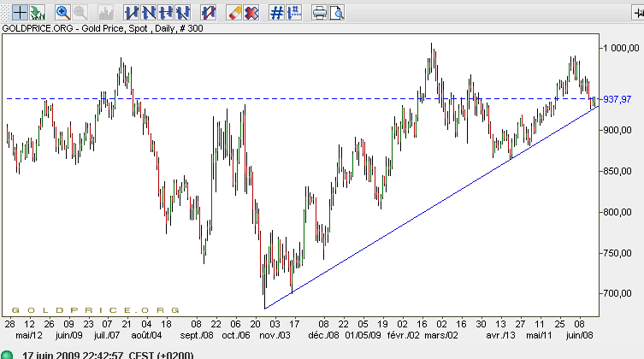Click the GOLDPRICE.ORG watermark text

pyautogui.click(x=94, y=309)
